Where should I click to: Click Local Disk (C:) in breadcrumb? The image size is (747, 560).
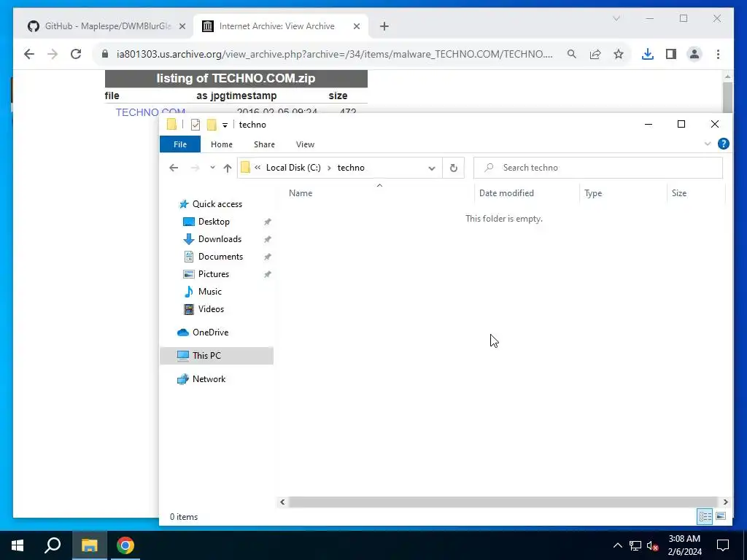[293, 168]
